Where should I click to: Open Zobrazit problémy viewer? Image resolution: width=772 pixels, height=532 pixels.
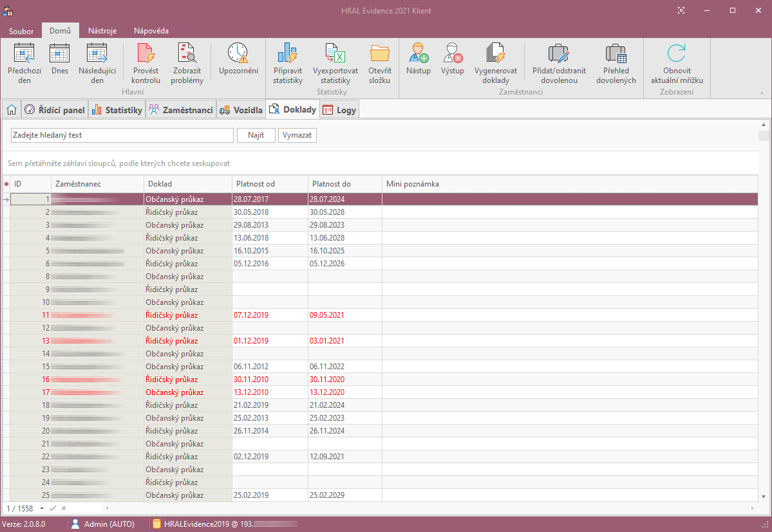tap(187, 64)
